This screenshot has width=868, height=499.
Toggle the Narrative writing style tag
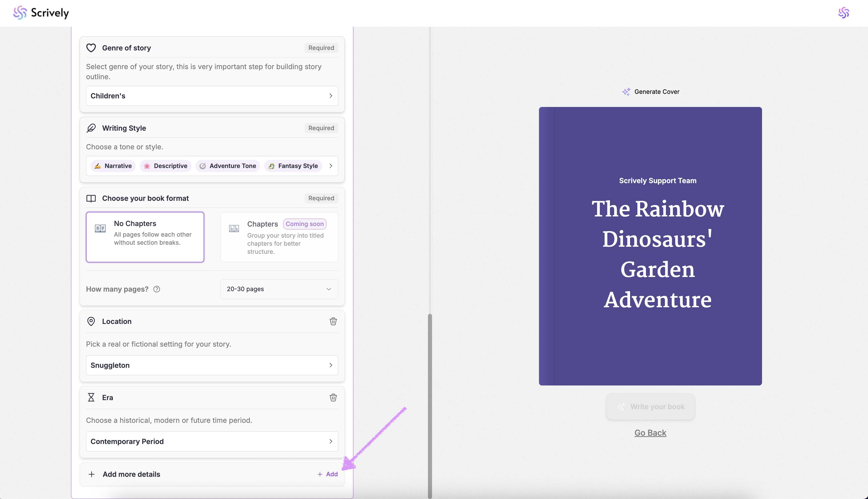click(113, 166)
